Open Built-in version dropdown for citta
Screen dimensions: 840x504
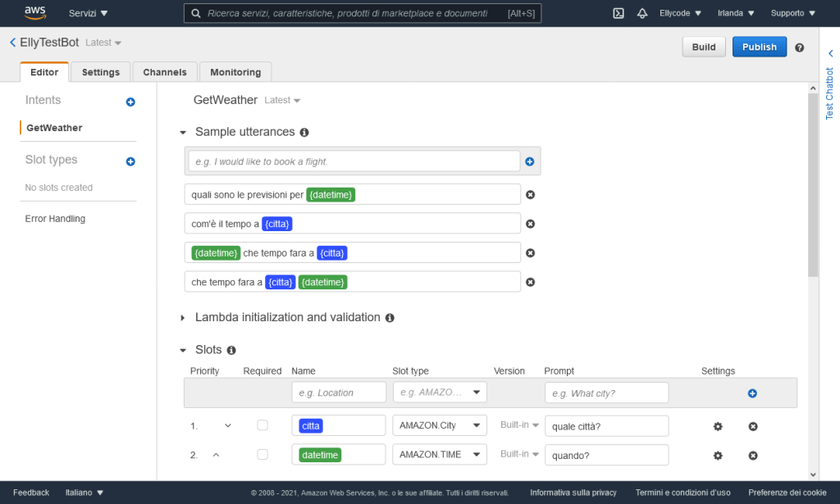[519, 425]
